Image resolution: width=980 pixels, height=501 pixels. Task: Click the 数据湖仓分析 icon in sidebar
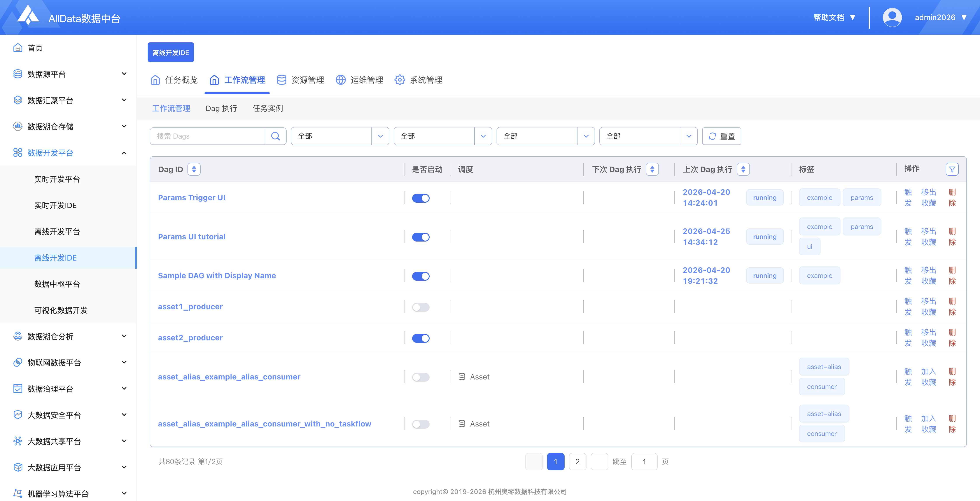tap(17, 336)
